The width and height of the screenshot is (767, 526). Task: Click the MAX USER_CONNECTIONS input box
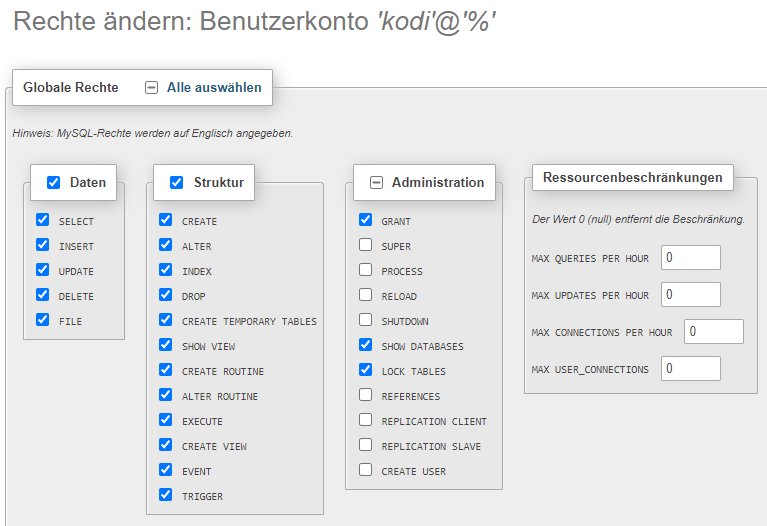(690, 369)
